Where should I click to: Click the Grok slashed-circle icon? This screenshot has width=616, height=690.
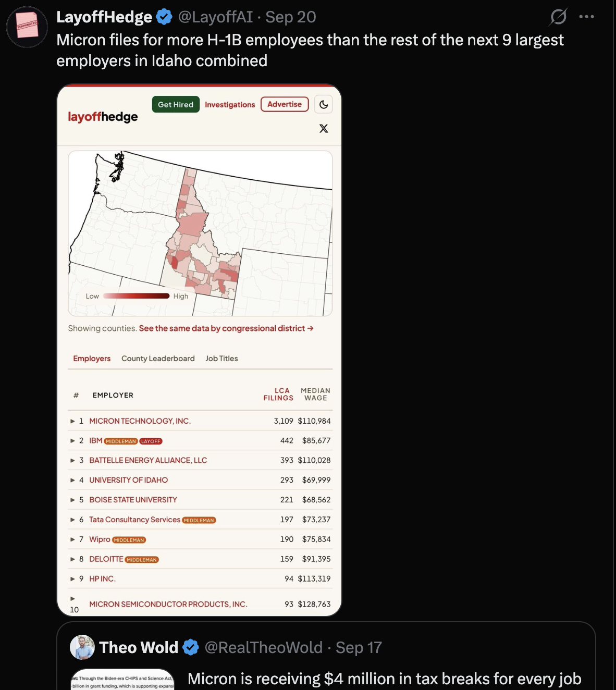558,17
